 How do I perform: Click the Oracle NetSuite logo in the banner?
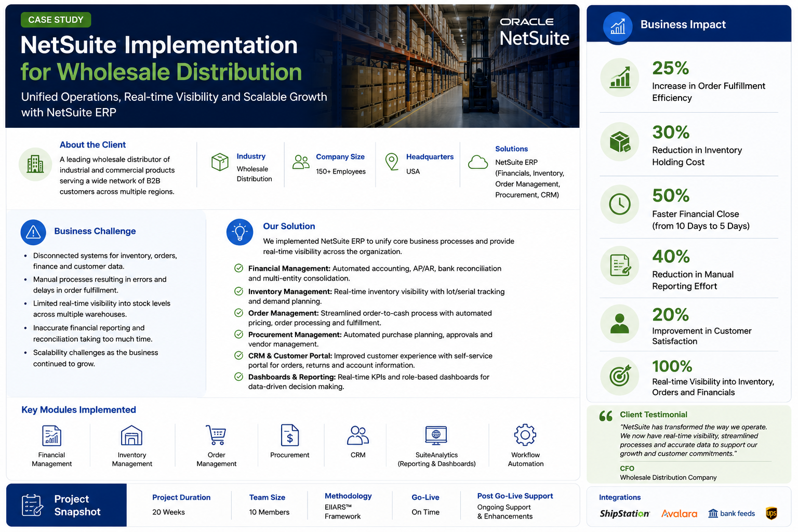pyautogui.click(x=535, y=32)
